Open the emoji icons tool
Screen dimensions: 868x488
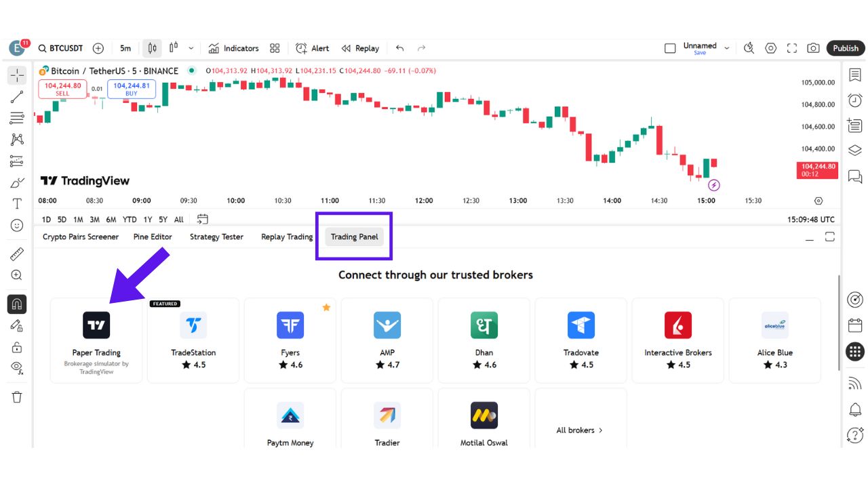point(17,225)
